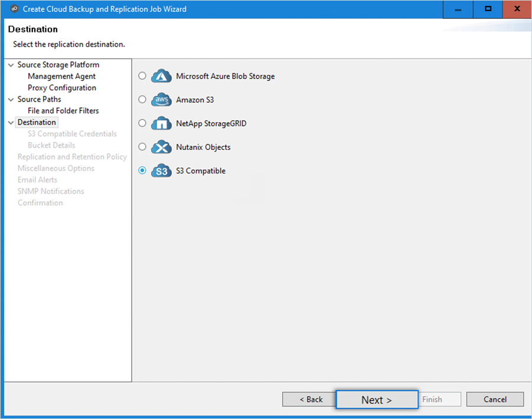This screenshot has width=532, height=419.
Task: Click the Email Alerts step
Action: [37, 180]
